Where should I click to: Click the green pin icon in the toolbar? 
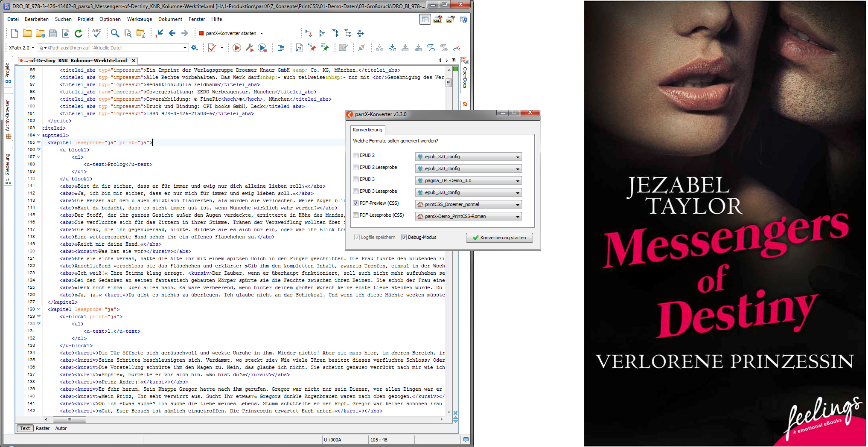click(325, 48)
